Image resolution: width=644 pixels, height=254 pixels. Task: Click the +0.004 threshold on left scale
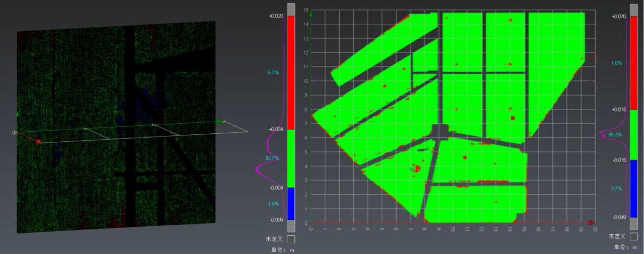[x=276, y=129]
